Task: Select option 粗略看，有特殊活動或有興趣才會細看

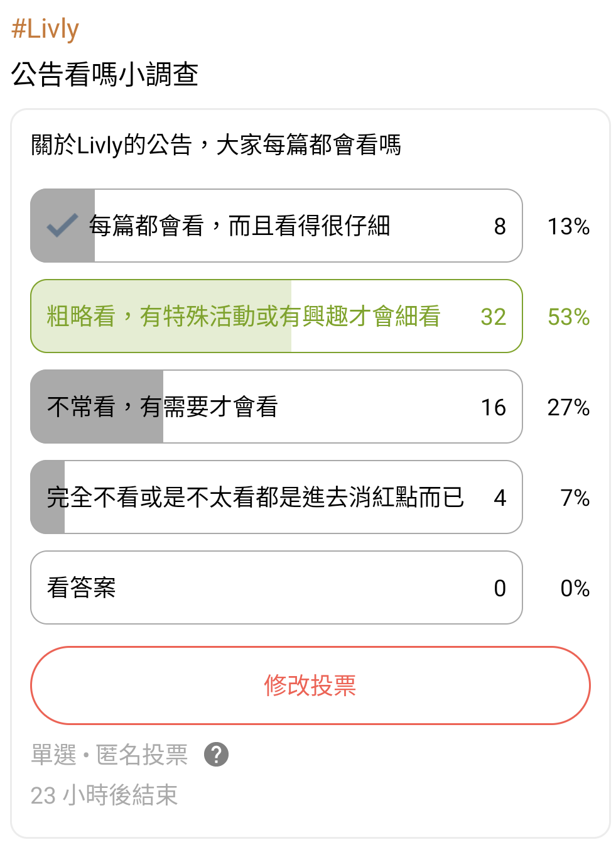Action: tap(276, 316)
